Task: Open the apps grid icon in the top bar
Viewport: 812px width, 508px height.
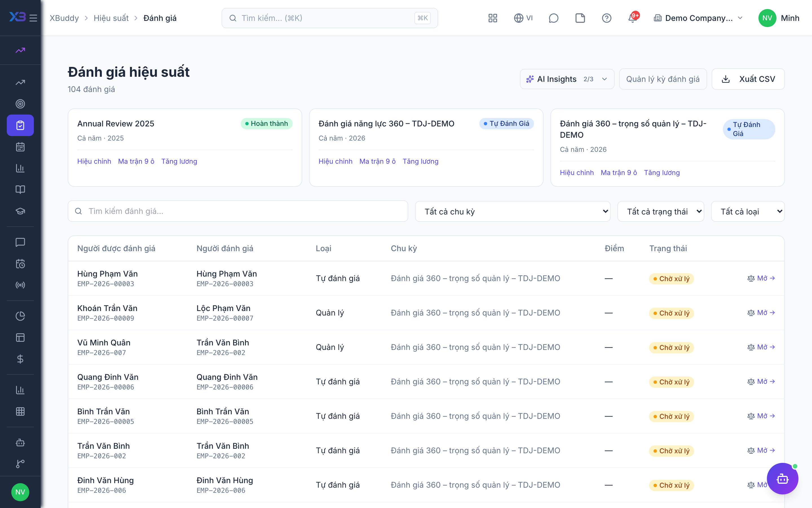Action: [493, 18]
